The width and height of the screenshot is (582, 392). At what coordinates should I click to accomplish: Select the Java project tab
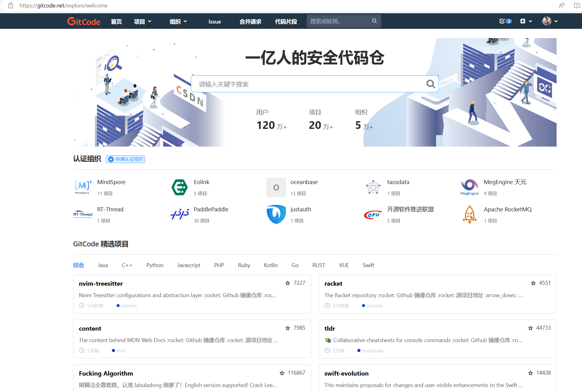tap(103, 265)
